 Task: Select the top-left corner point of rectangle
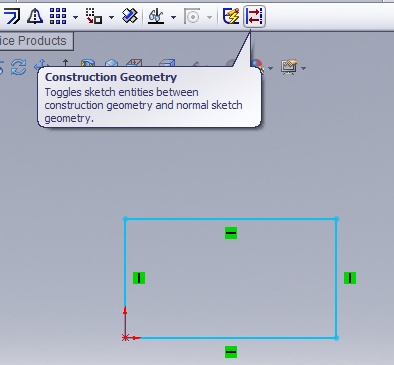(x=125, y=219)
